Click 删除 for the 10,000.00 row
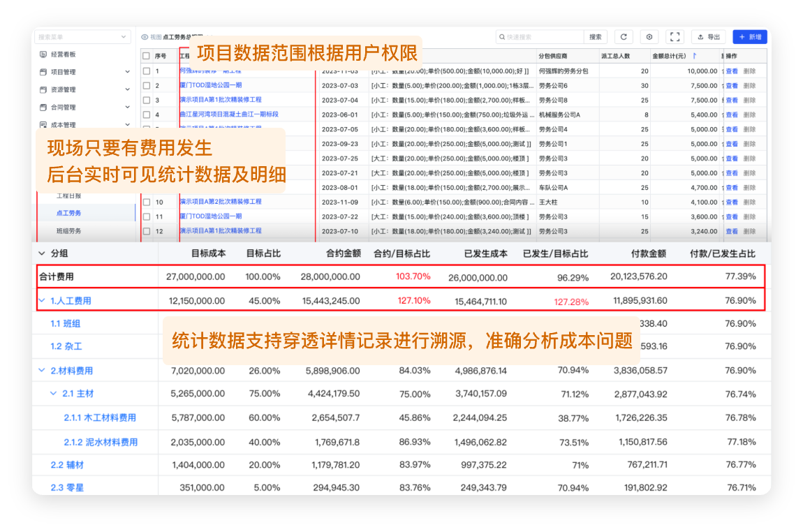The width and height of the screenshot is (803, 532). click(749, 71)
